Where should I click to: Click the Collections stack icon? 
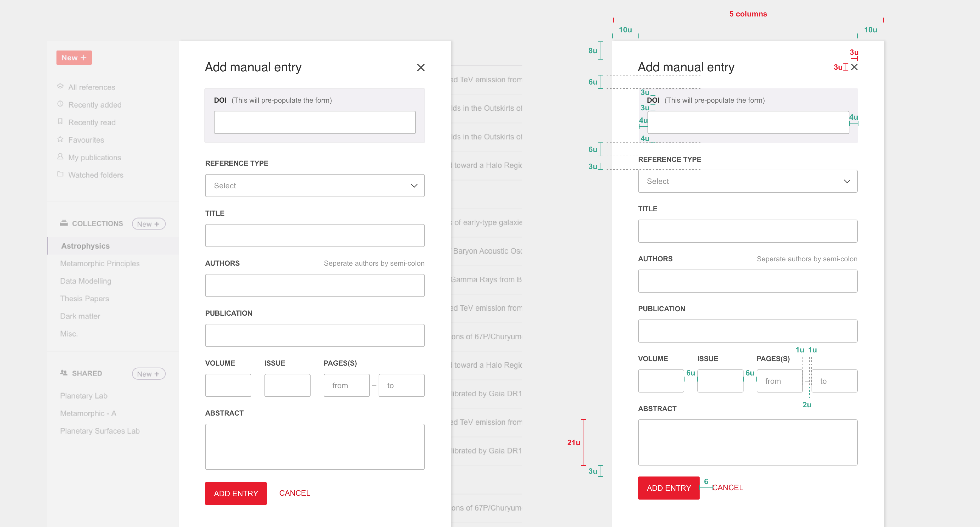tap(64, 223)
